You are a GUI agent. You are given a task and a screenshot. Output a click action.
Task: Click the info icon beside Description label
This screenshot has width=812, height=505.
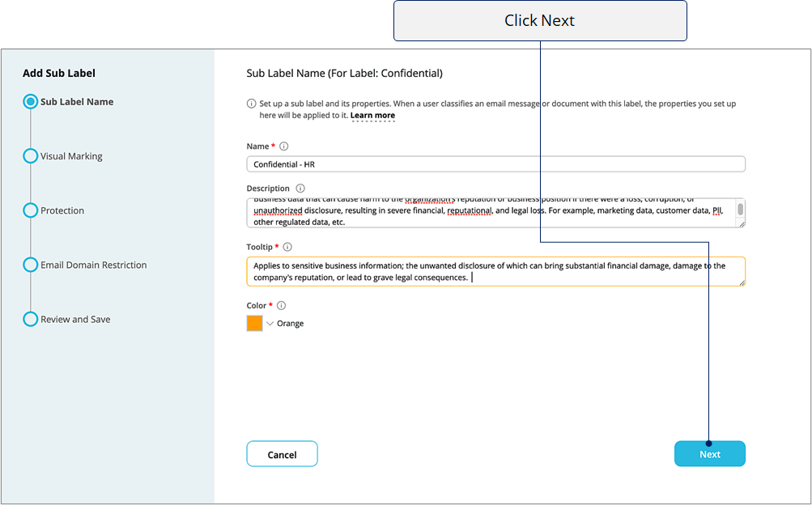coord(300,189)
